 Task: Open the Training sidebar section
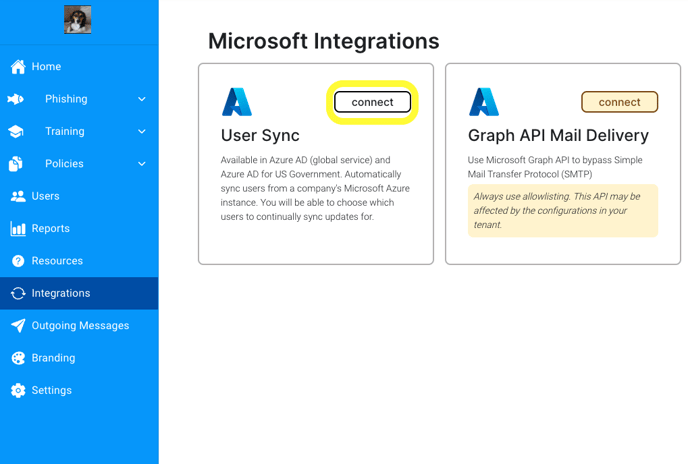pos(79,131)
